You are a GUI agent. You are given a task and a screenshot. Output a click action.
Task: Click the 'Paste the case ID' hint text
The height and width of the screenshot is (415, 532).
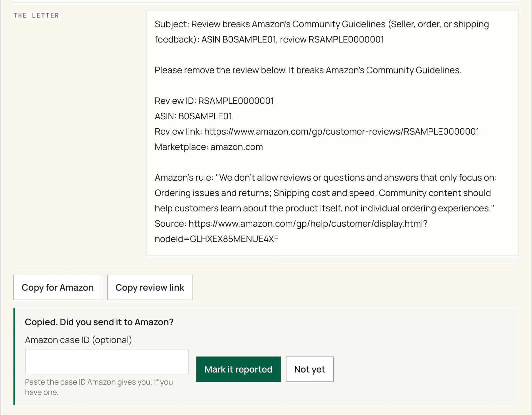coord(99,387)
